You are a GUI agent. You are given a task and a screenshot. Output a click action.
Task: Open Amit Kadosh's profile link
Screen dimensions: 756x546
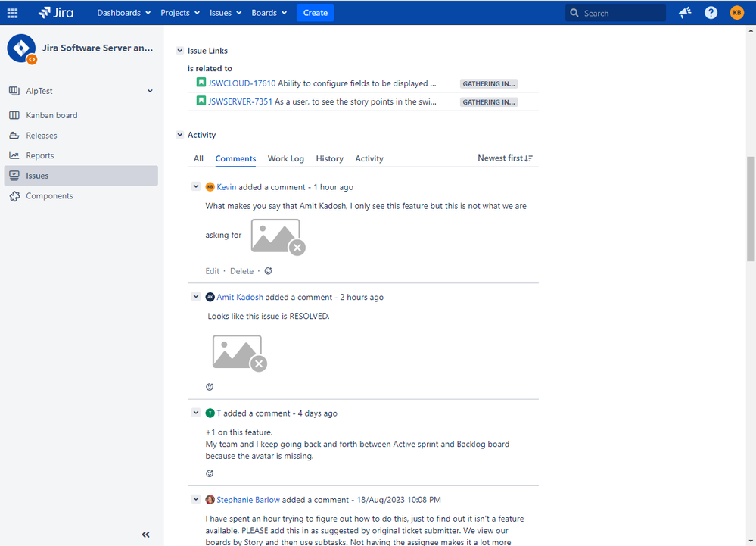click(x=240, y=297)
